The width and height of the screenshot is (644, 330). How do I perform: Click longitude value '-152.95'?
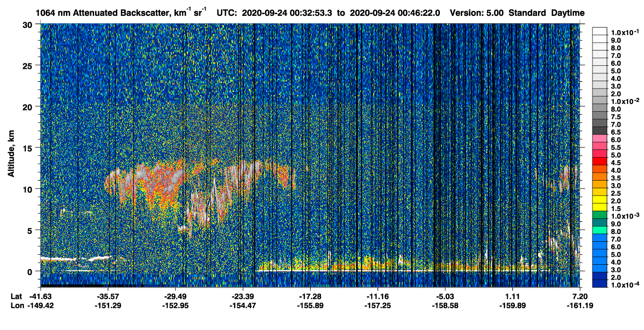175,305
